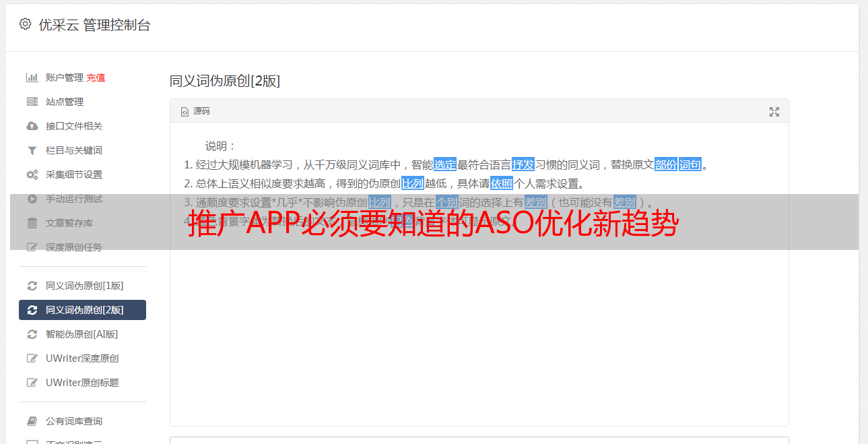Screen dimensions: 868x444
Task: Click highlighted word 部份 in editor
Action: [x=665, y=164]
